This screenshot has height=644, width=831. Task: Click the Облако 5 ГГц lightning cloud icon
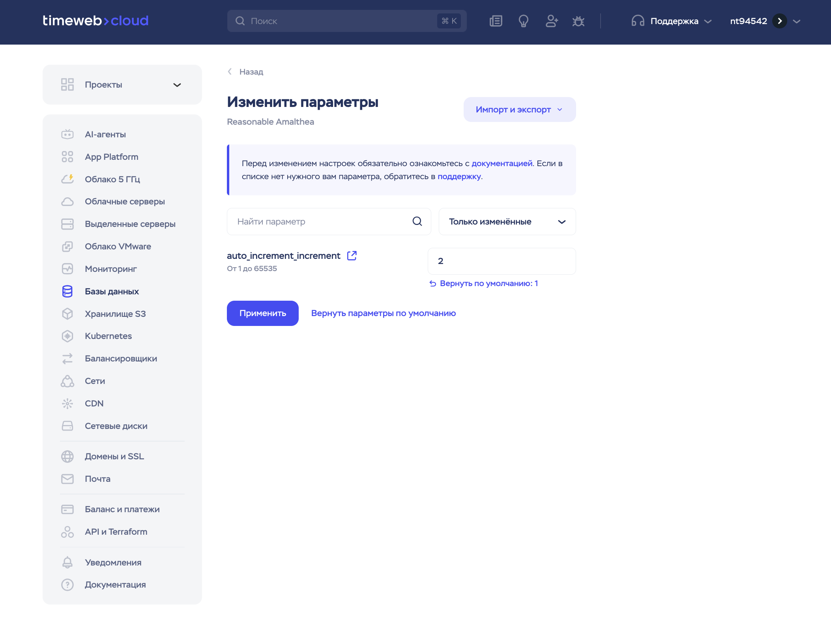coord(67,179)
